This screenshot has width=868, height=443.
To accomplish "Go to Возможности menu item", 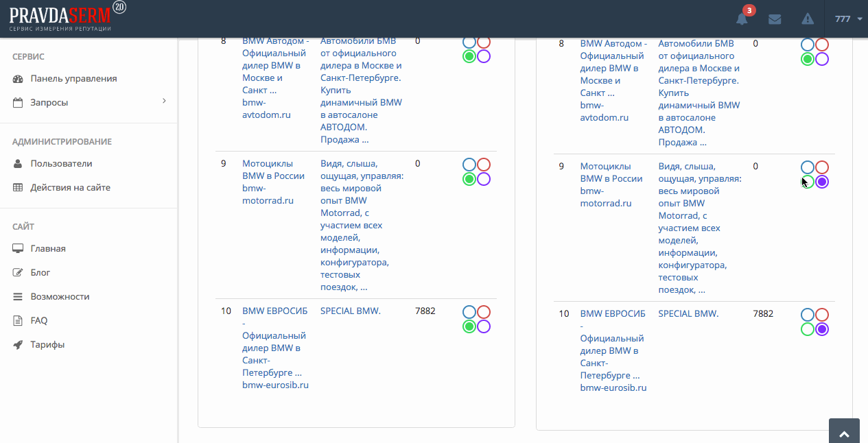I will [60, 297].
